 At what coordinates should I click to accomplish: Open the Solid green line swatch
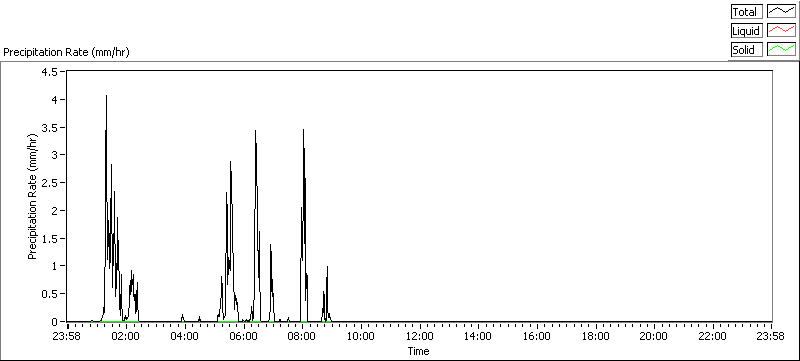(782, 49)
